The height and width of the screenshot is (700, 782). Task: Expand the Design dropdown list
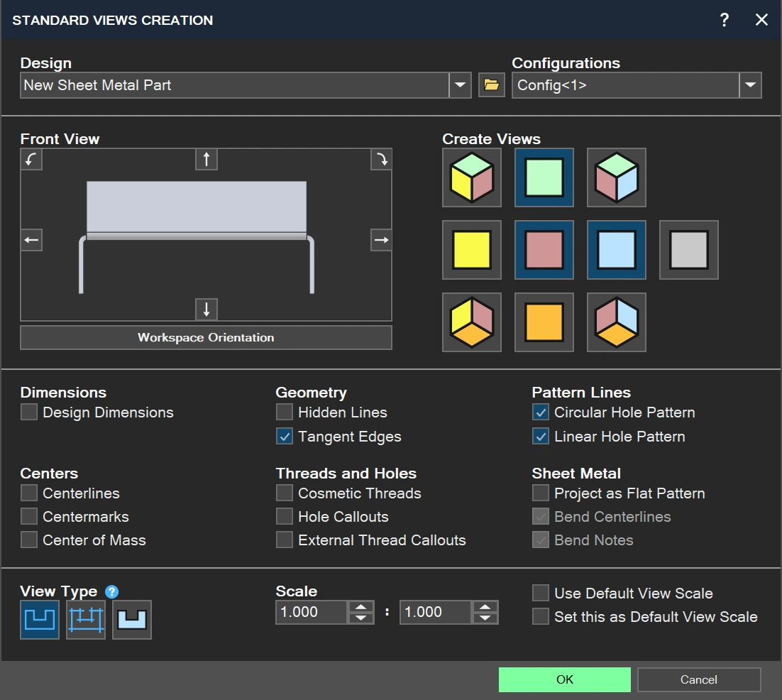(x=460, y=84)
